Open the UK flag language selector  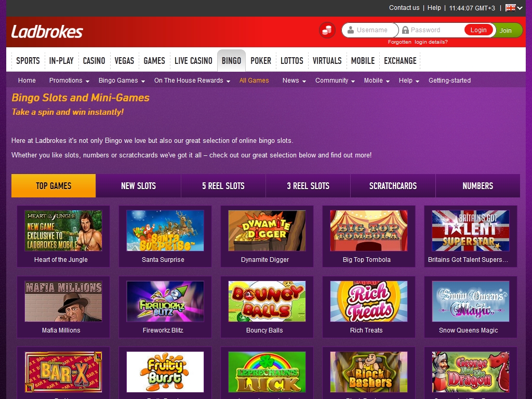tap(514, 8)
